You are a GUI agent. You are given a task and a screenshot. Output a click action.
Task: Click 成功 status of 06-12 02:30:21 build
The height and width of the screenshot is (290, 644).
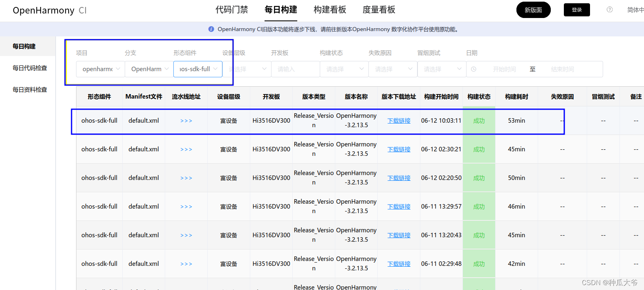point(479,149)
